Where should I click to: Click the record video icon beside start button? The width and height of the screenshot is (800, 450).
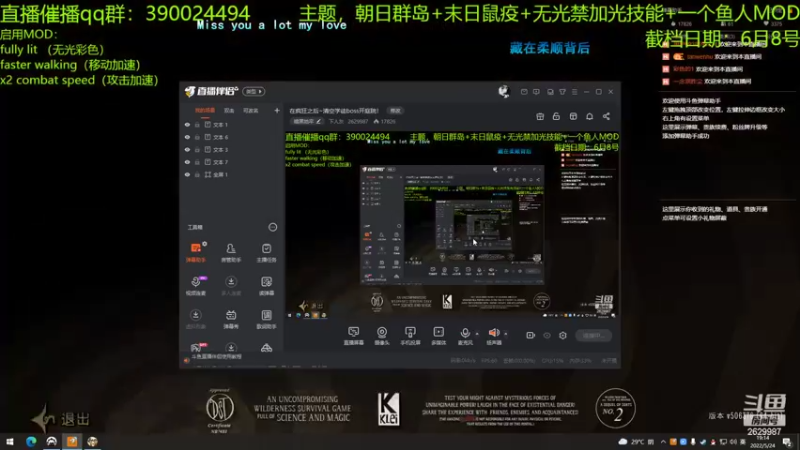531,335
